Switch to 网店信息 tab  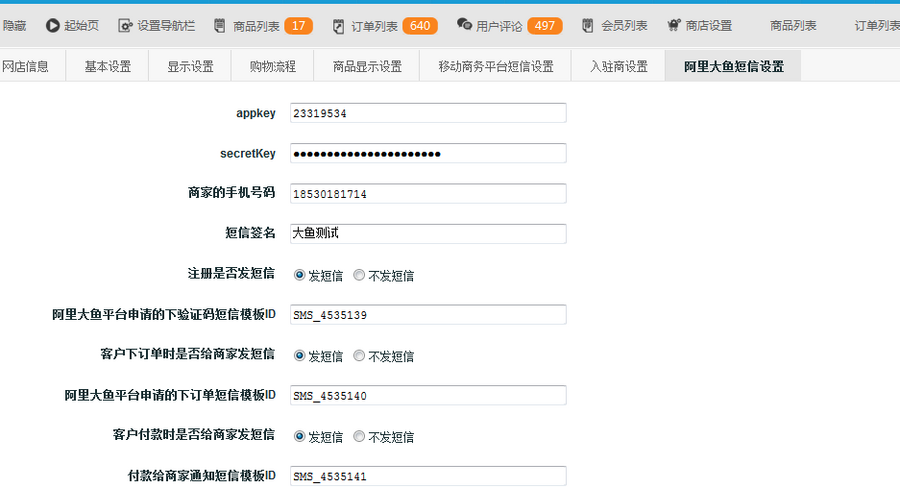pos(26,67)
